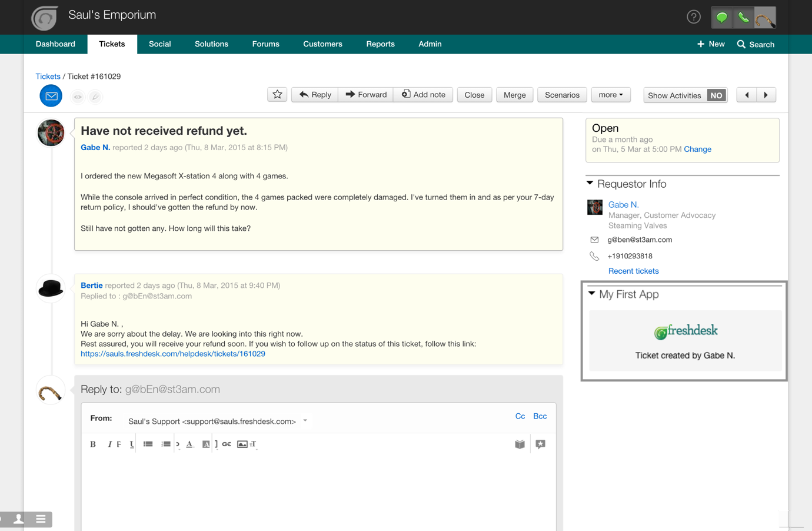Open the Reports tab
Image resolution: width=812 pixels, height=531 pixels.
tap(380, 44)
